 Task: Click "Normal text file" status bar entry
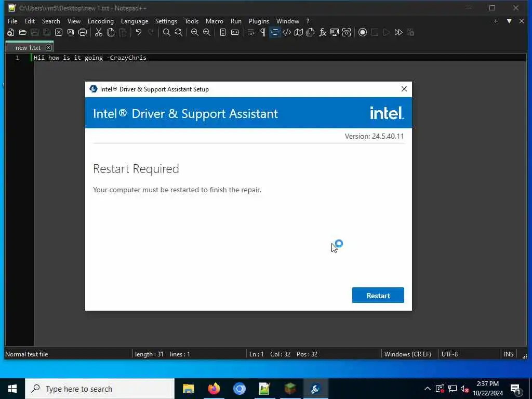click(26, 354)
